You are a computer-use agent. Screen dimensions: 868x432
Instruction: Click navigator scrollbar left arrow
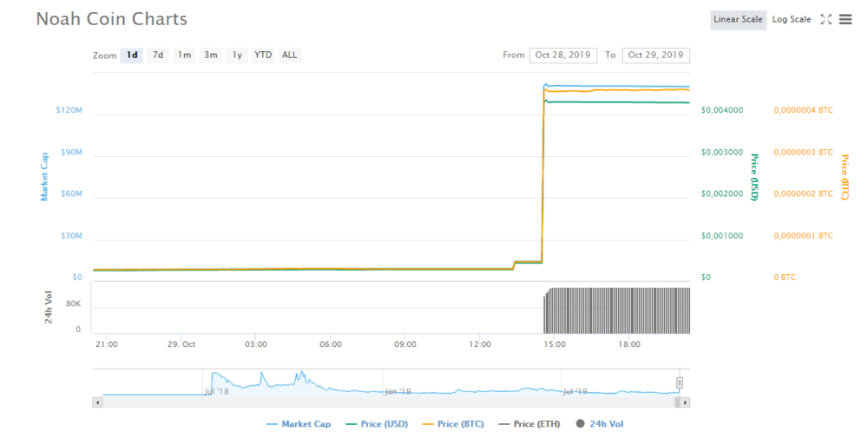(x=97, y=403)
